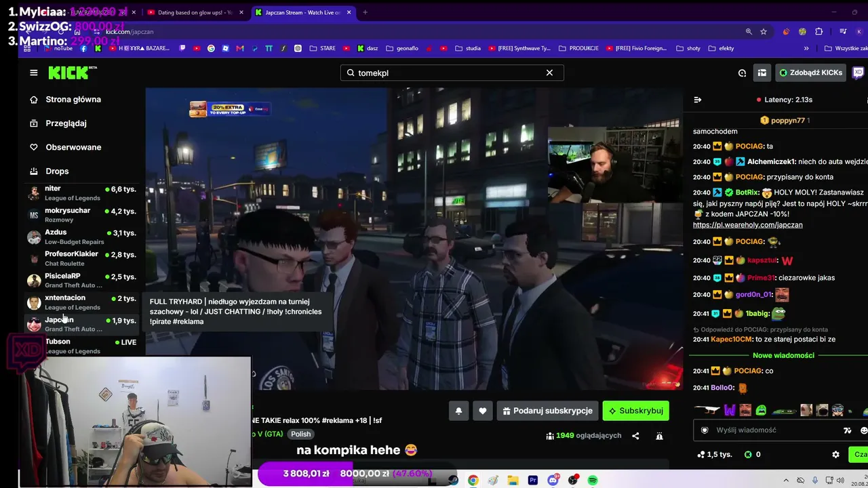Click the KICKs balance showing 0
868x488 pixels.
(753, 455)
